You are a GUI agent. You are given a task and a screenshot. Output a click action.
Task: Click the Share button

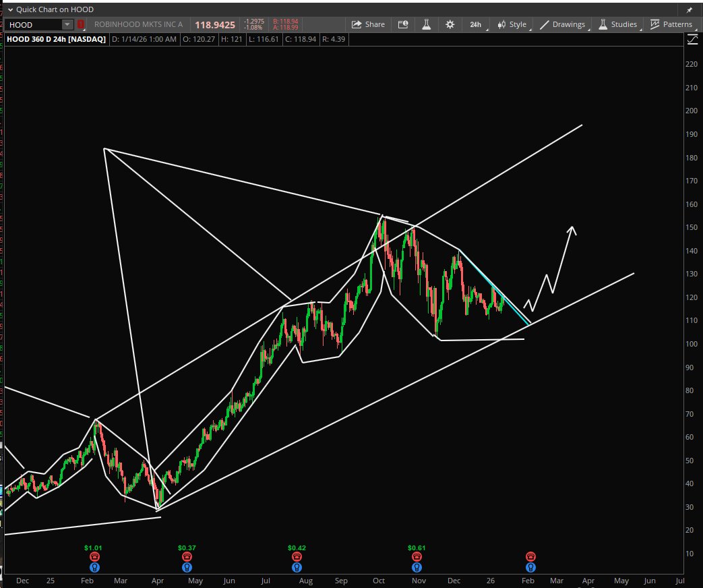coord(369,24)
